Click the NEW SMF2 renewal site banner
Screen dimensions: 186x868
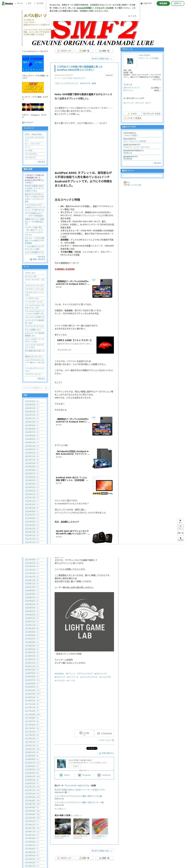click(x=33, y=87)
